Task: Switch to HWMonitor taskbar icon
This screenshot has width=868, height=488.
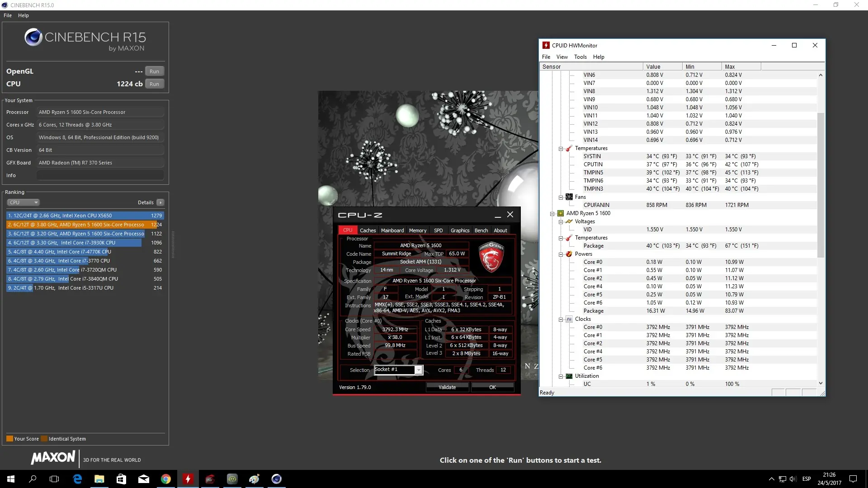Action: tap(188, 479)
